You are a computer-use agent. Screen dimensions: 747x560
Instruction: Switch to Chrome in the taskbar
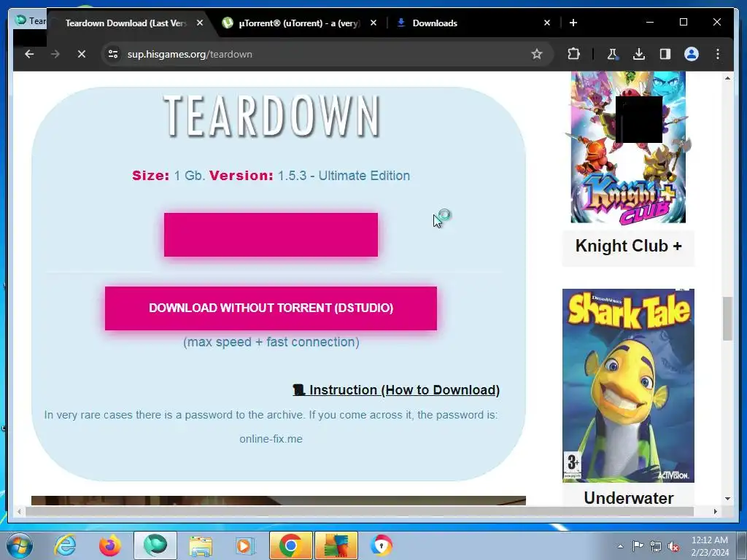point(290,545)
